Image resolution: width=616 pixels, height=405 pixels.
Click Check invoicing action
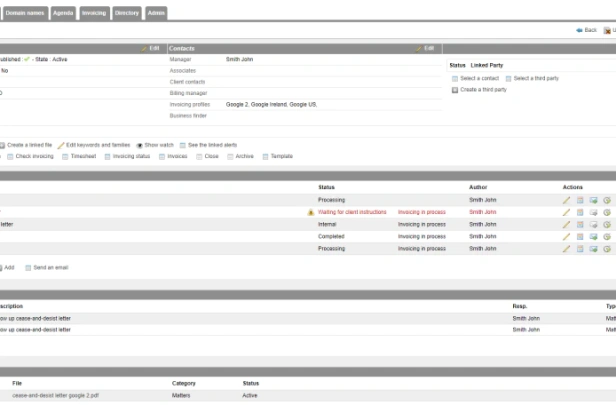tap(35, 156)
